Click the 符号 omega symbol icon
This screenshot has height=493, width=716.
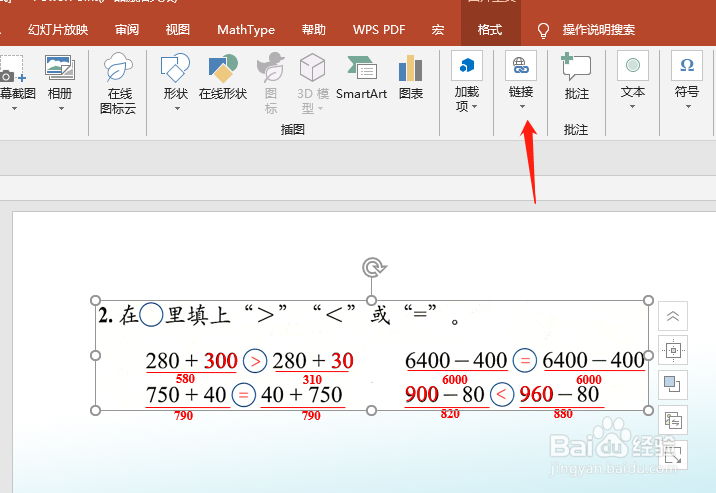pyautogui.click(x=687, y=65)
